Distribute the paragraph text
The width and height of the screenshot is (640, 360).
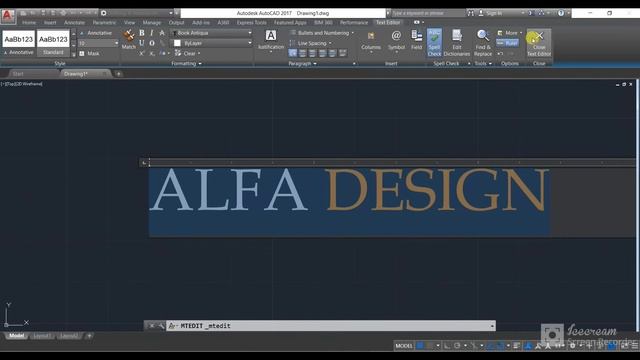[342, 53]
